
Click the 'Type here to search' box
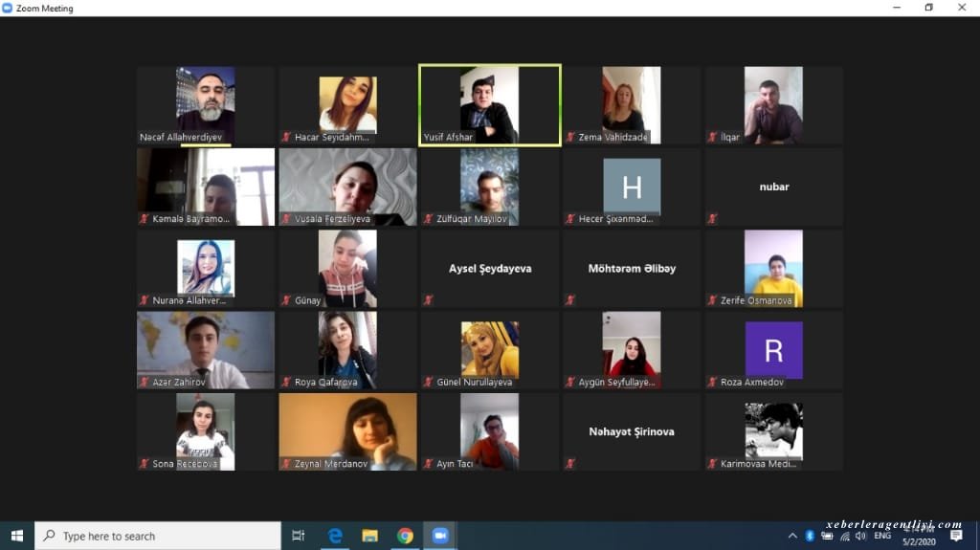coord(158,536)
